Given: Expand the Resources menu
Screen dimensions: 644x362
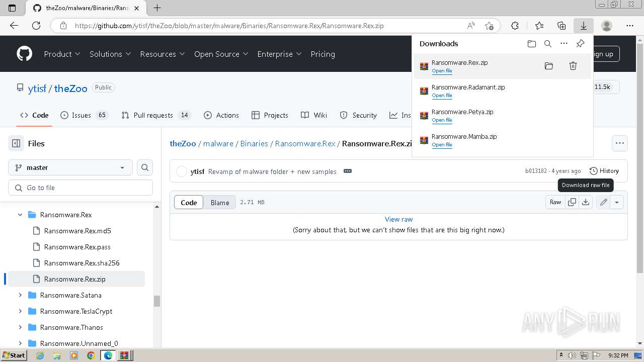Looking at the screenshot, I should (x=163, y=54).
